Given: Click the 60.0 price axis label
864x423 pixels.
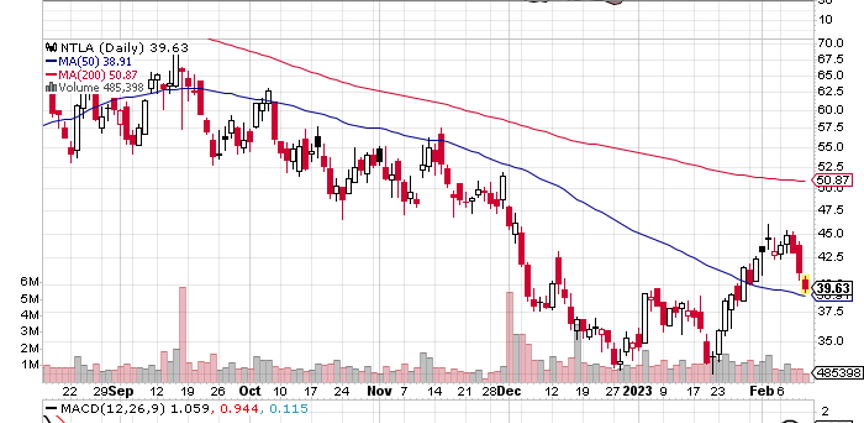Looking at the screenshot, I should [x=831, y=110].
